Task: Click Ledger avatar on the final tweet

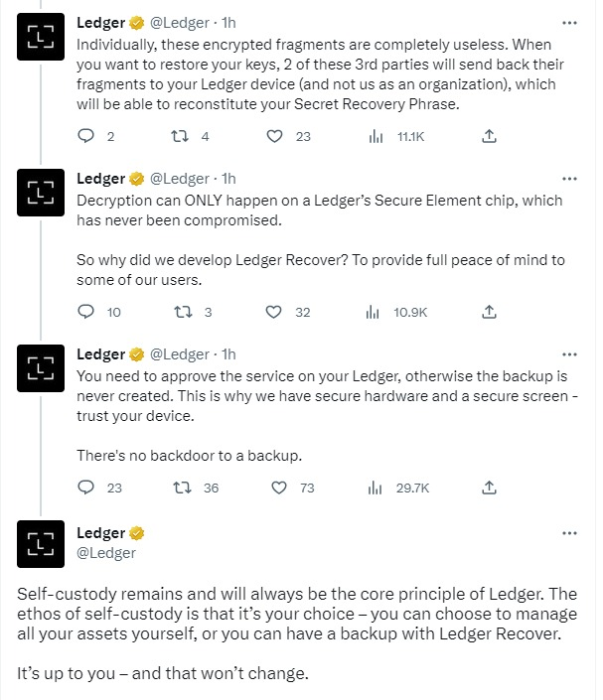Action: coord(41,544)
